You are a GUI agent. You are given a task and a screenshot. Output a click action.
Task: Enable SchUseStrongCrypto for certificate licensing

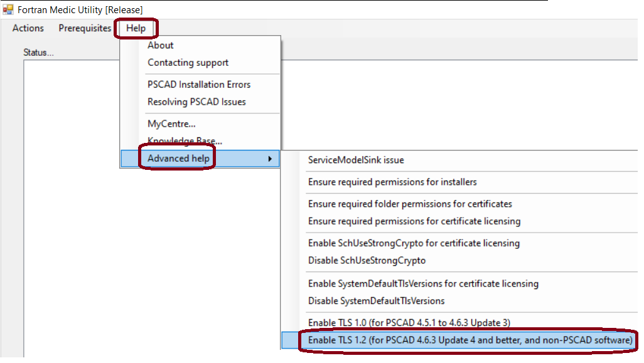click(x=414, y=243)
